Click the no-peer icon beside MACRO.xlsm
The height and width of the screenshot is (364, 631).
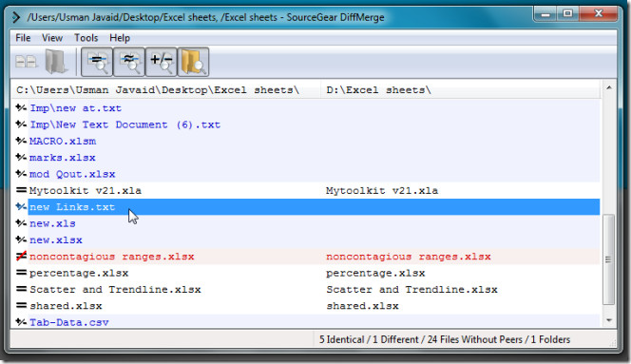coord(21,141)
